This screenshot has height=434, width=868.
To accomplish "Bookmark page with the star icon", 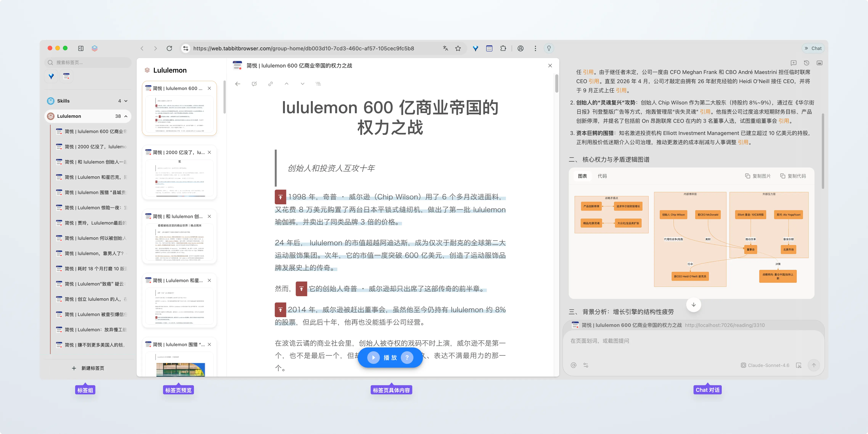I will pyautogui.click(x=458, y=48).
